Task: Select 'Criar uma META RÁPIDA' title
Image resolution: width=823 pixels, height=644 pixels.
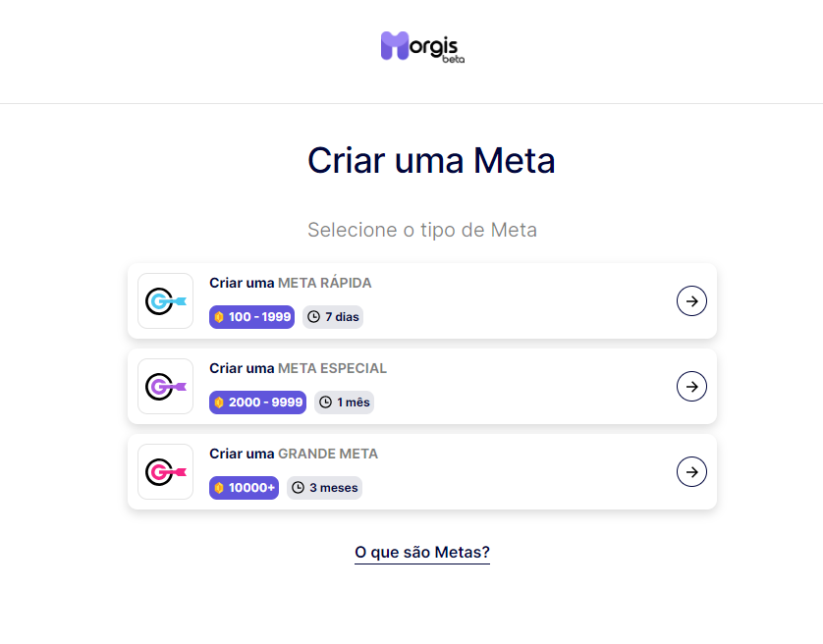Action: (291, 283)
